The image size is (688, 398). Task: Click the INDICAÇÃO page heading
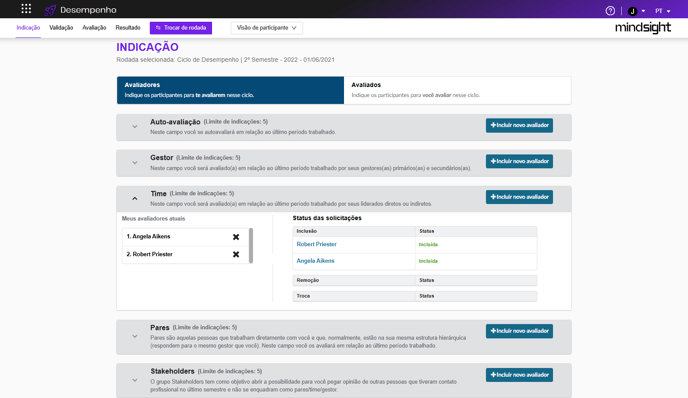(147, 47)
